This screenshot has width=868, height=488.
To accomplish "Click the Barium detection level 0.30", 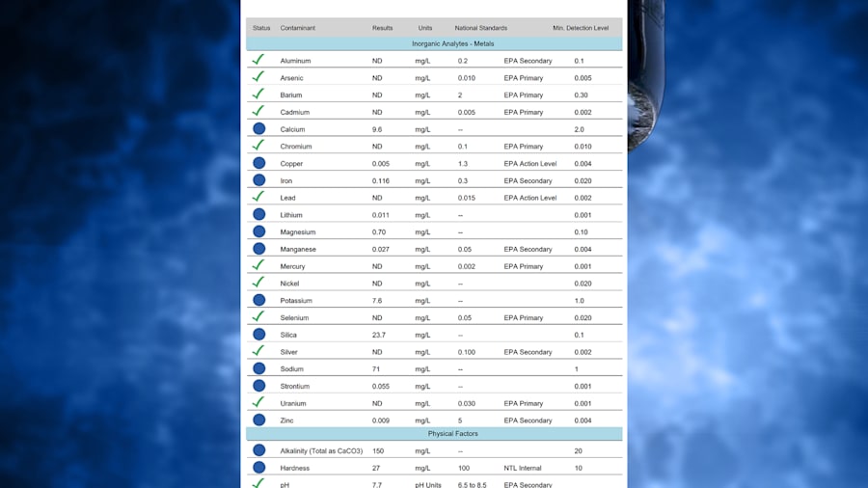I will 582,95.
